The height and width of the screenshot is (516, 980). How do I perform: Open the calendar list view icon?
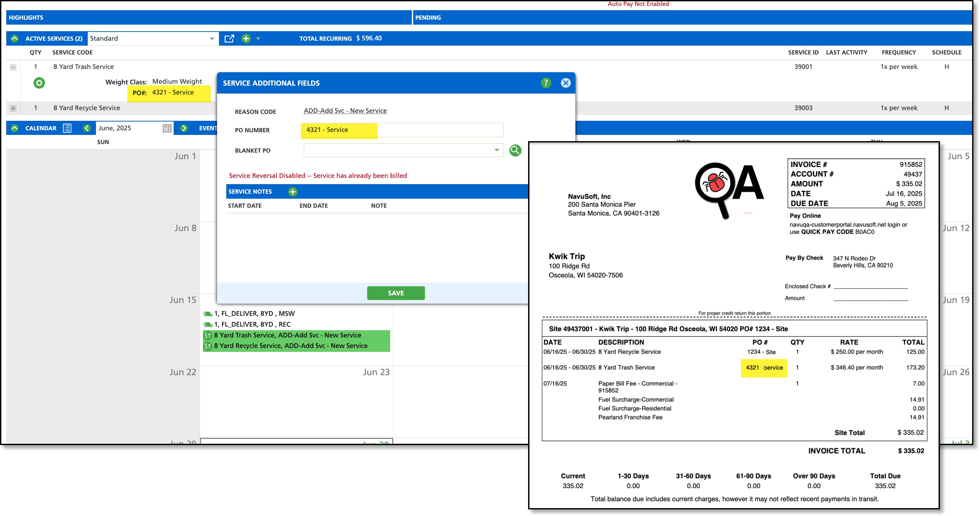(67, 128)
